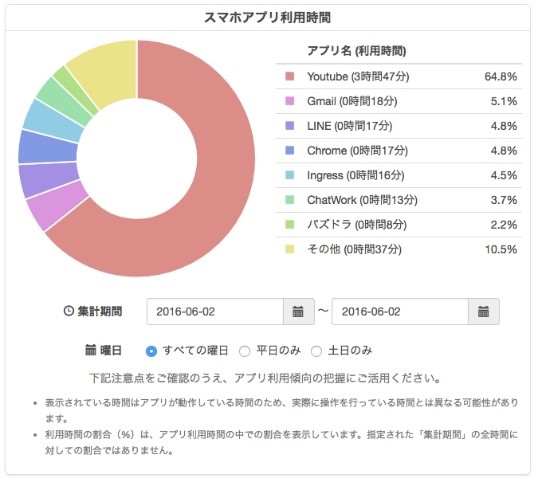This screenshot has width=538, height=482.
Task: Click the パズドラ legend row
Action: (399, 225)
